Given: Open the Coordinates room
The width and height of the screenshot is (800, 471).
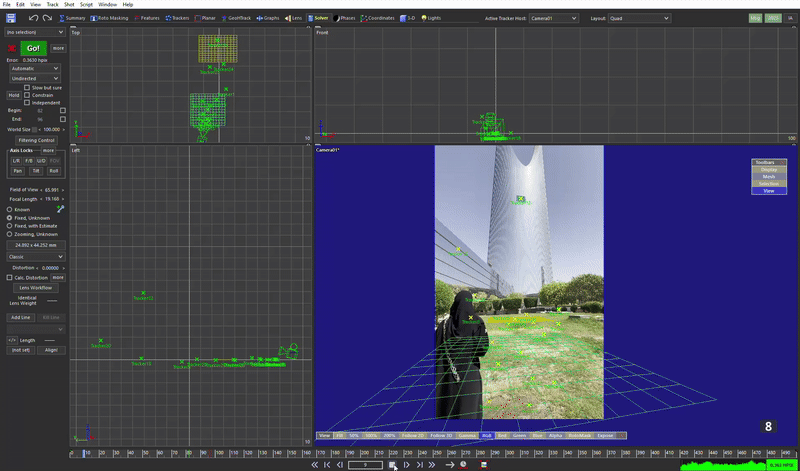Looking at the screenshot, I should (378, 18).
